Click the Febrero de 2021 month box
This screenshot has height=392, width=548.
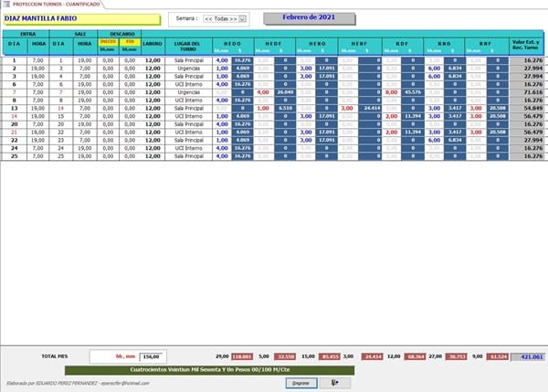pos(309,18)
